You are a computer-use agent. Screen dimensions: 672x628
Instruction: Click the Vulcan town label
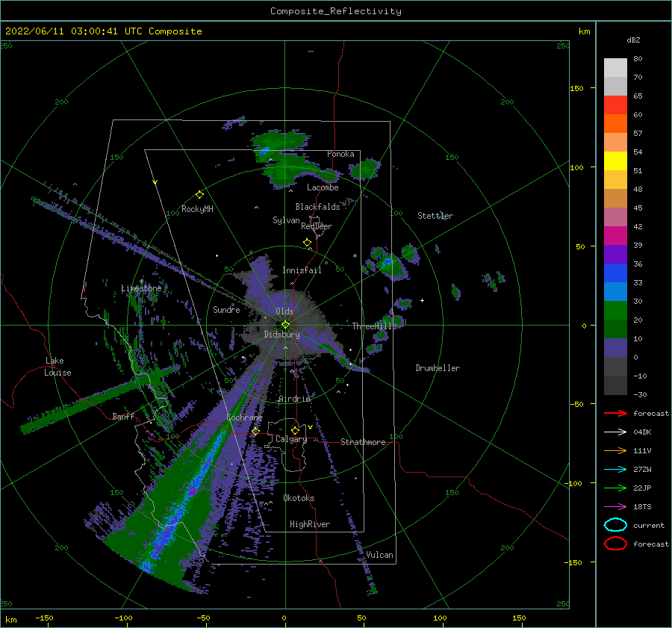(x=379, y=555)
